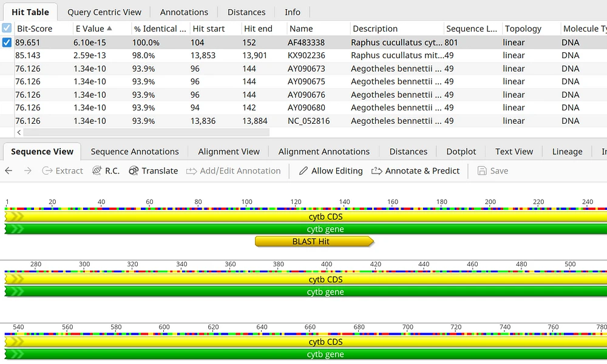Open the Dotplot tab
This screenshot has width=607, height=364.
pos(461,152)
